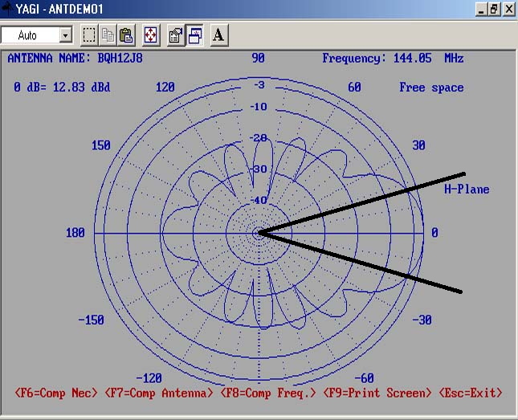The image size is (518, 420).
Task: Click the -20 dB ring label
Action: 259,138
